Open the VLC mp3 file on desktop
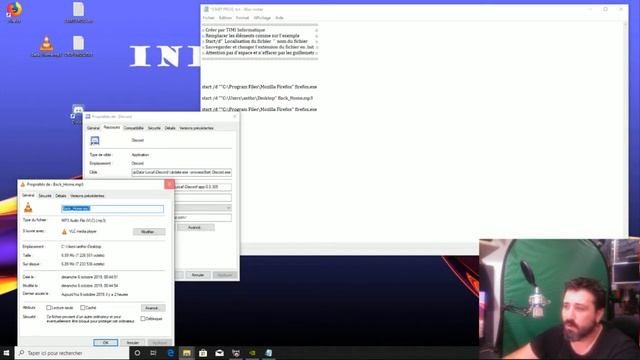Image resolution: width=640 pixels, height=360 pixels. tap(47, 46)
